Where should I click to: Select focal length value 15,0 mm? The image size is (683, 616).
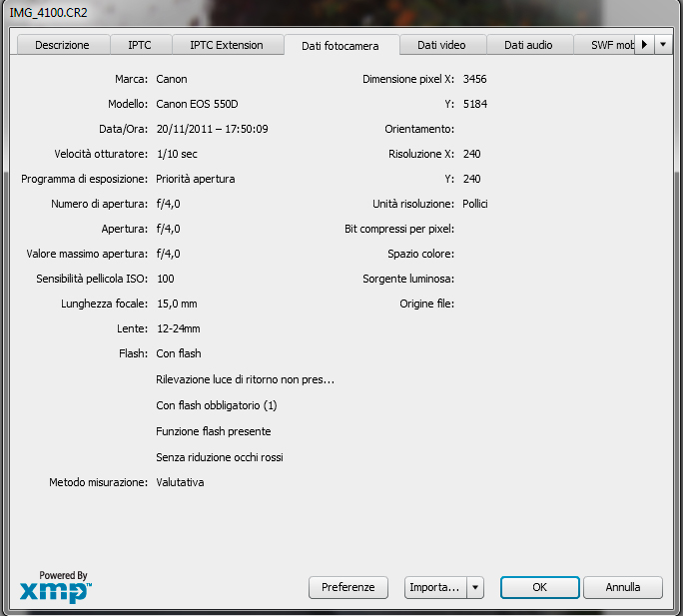(x=177, y=304)
